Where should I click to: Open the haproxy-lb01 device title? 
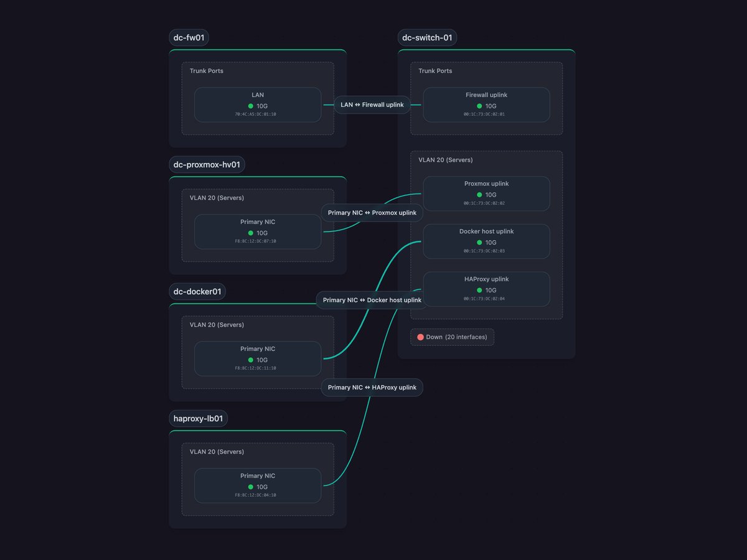198,419
